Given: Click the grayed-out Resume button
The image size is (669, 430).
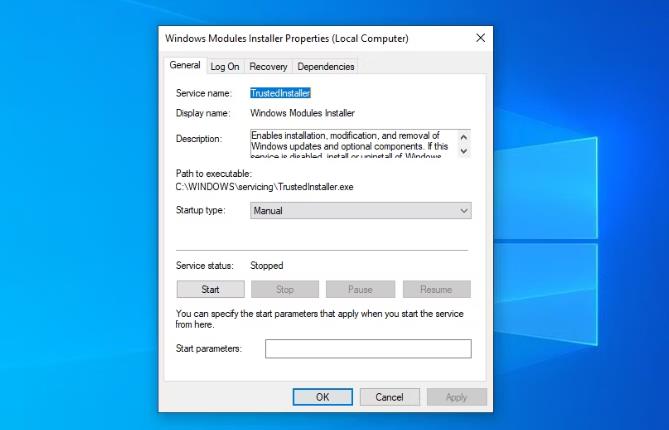Looking at the screenshot, I should coord(436,289).
